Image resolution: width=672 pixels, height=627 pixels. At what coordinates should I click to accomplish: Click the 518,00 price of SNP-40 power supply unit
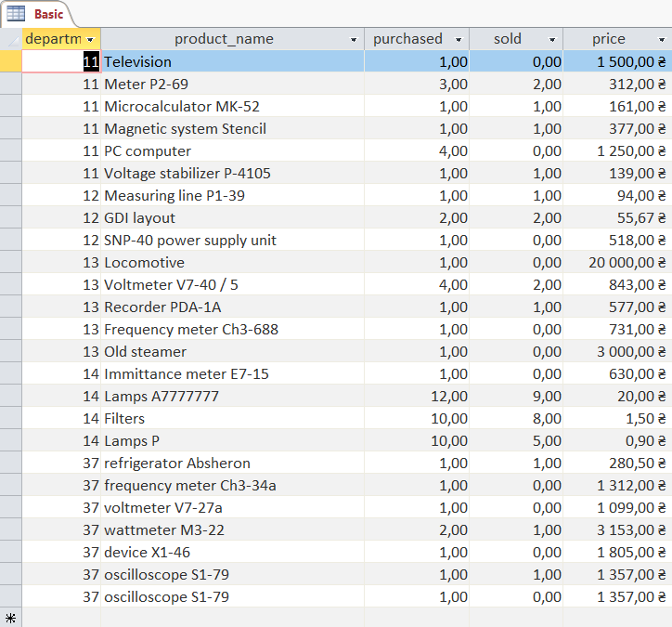[617, 240]
